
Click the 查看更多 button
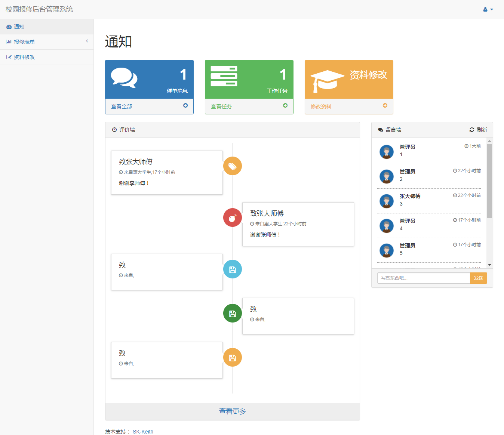coord(233,411)
